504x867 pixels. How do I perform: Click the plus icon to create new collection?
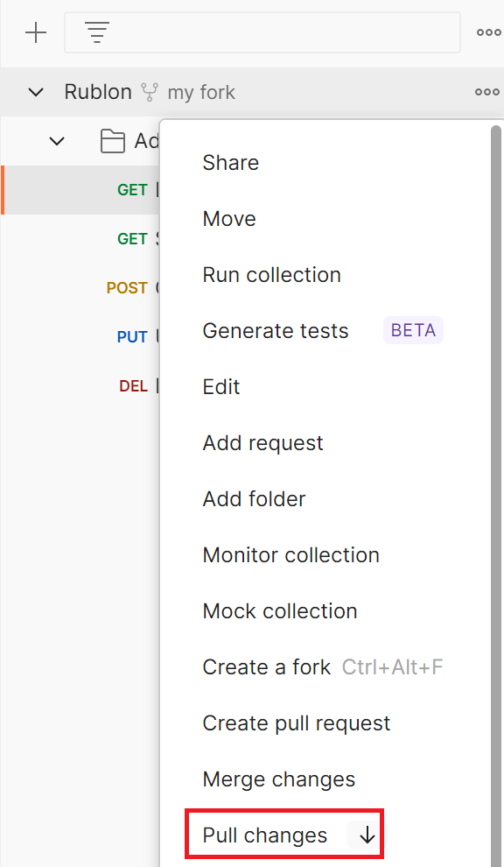coord(36,32)
